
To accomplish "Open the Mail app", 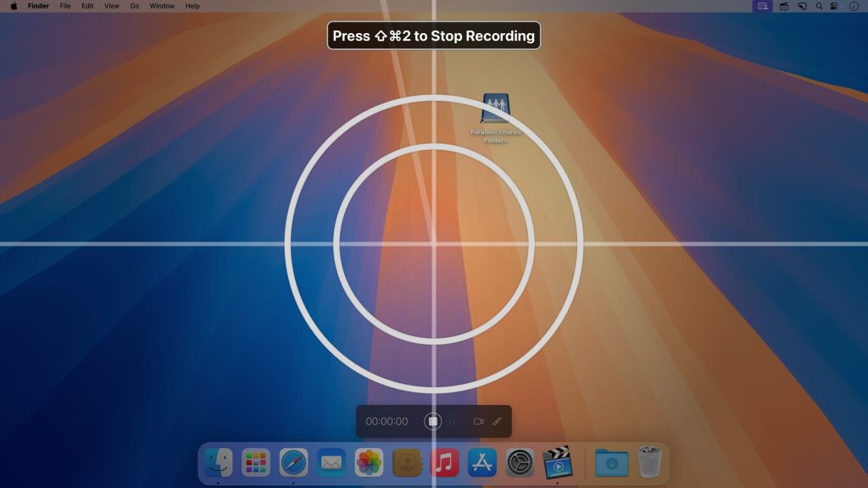I will coord(331,463).
